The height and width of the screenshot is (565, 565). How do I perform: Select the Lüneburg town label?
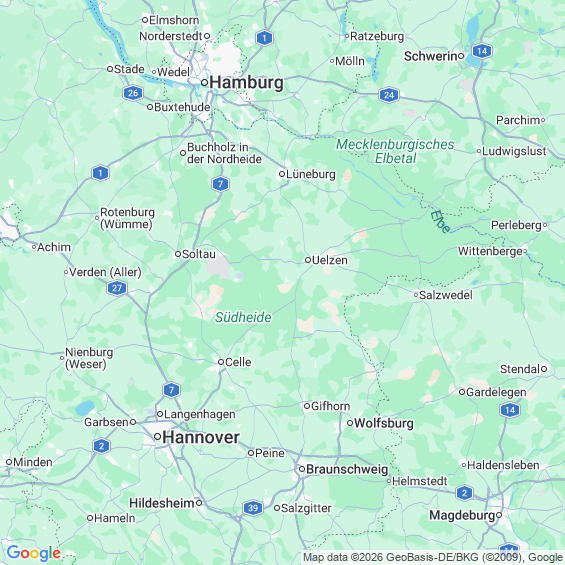311,174
